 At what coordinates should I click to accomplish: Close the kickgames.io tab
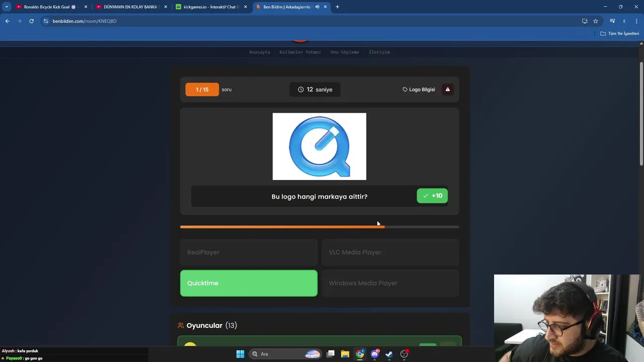point(246,7)
